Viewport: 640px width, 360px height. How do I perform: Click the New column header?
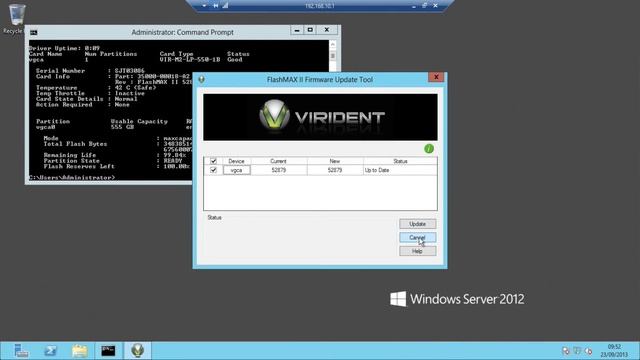click(x=335, y=161)
